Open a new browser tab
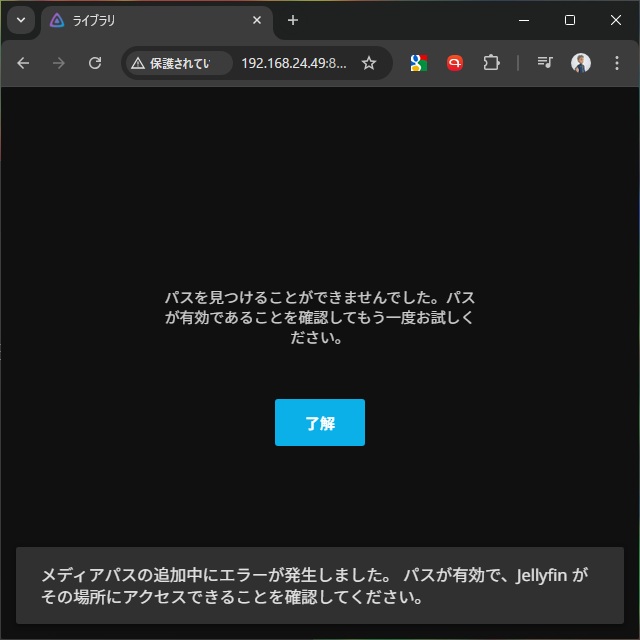This screenshot has width=640, height=640. click(x=293, y=20)
